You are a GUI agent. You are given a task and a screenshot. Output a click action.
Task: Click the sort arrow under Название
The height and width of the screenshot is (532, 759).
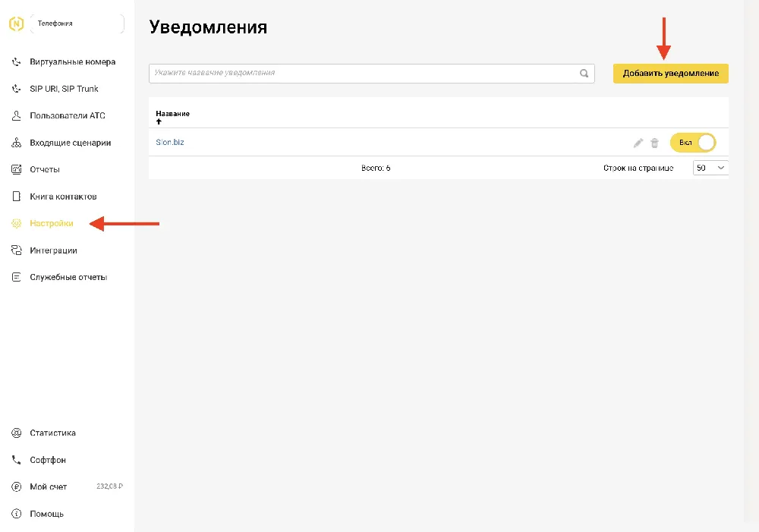159,121
